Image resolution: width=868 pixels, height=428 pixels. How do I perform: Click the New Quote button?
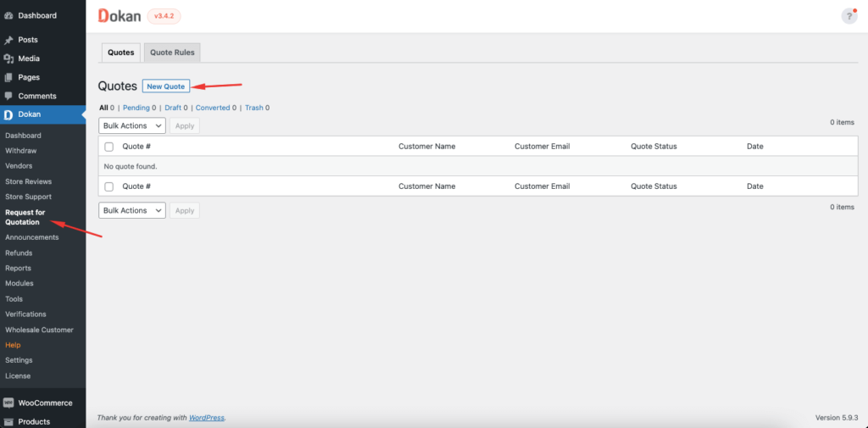166,86
